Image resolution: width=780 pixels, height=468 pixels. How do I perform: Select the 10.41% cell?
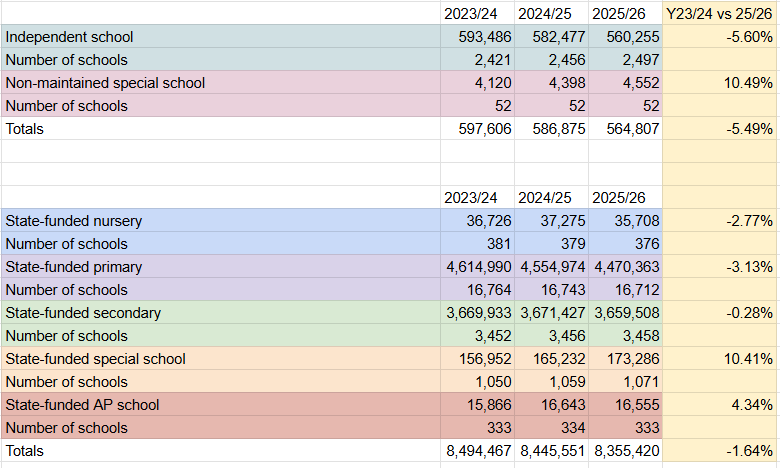721,359
